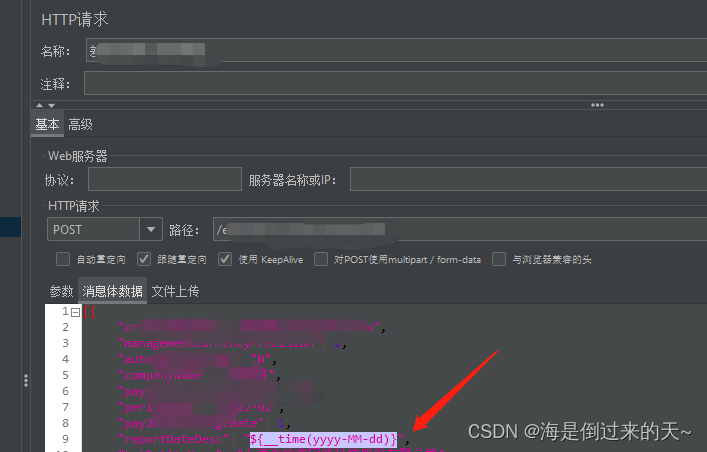Click the 注释 comment input field

click(395, 83)
